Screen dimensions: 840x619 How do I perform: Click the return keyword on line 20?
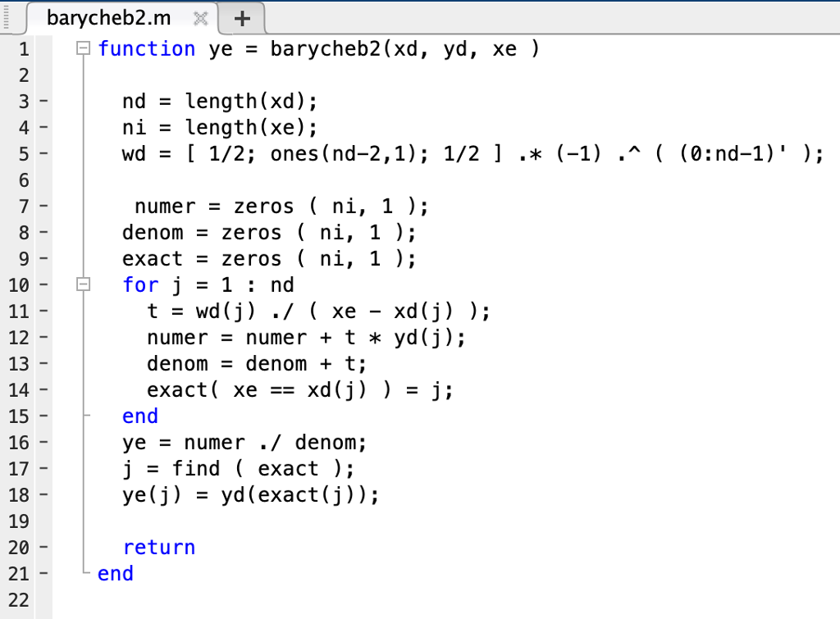click(158, 547)
